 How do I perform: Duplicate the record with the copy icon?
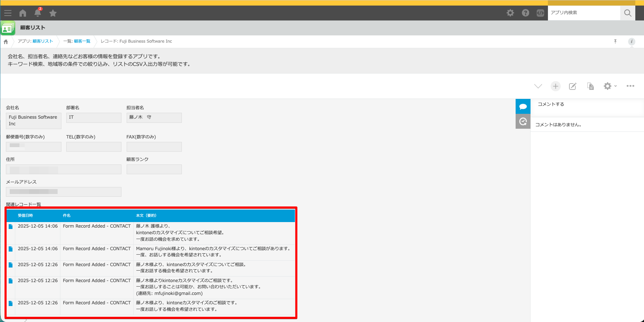coord(590,86)
